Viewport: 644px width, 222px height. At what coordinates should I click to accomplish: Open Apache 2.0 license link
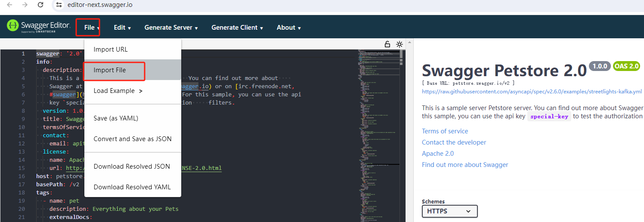coord(437,154)
